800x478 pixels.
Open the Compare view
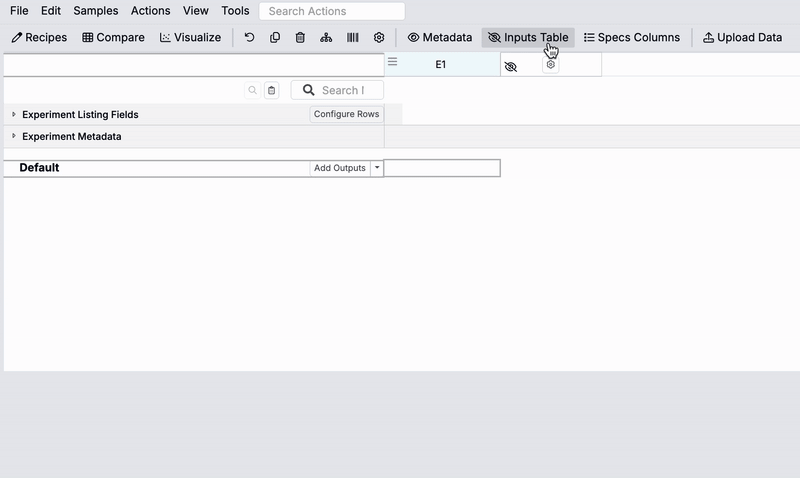click(x=113, y=37)
